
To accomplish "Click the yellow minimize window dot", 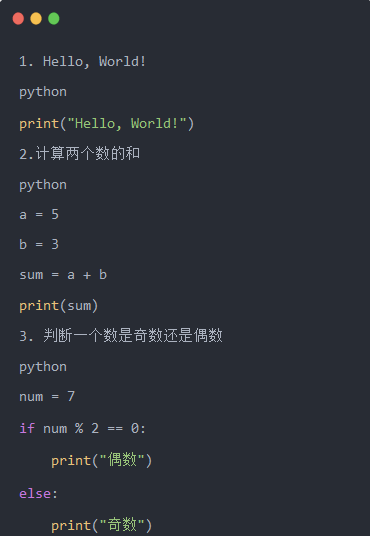I will [x=36, y=18].
